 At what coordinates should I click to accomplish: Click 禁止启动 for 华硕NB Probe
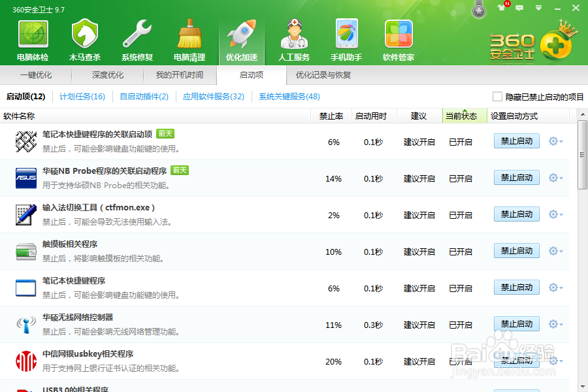tap(517, 178)
